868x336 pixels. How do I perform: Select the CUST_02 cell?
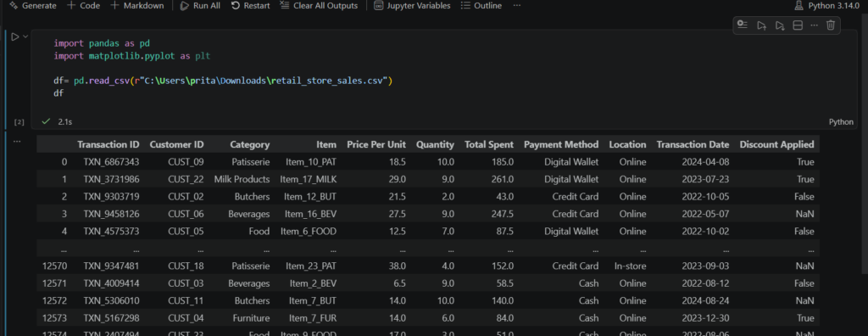coord(186,196)
